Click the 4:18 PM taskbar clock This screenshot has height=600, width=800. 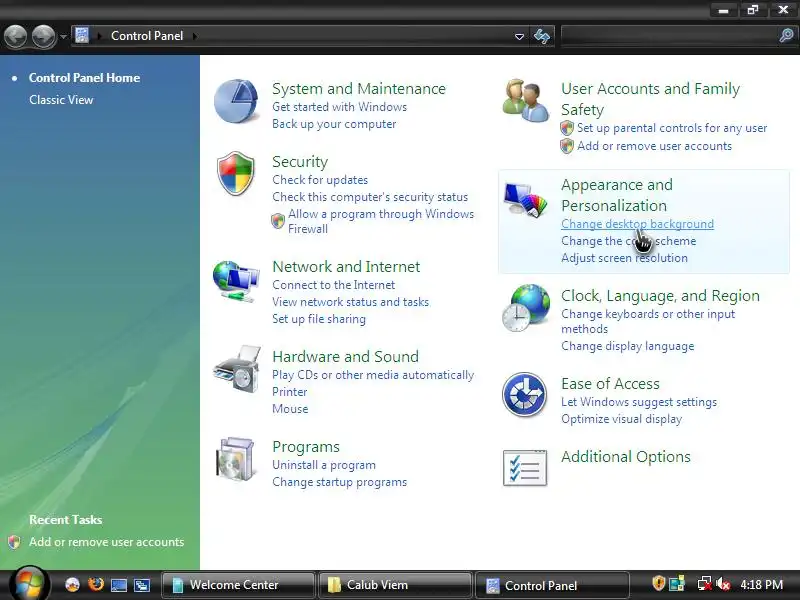tap(761, 584)
